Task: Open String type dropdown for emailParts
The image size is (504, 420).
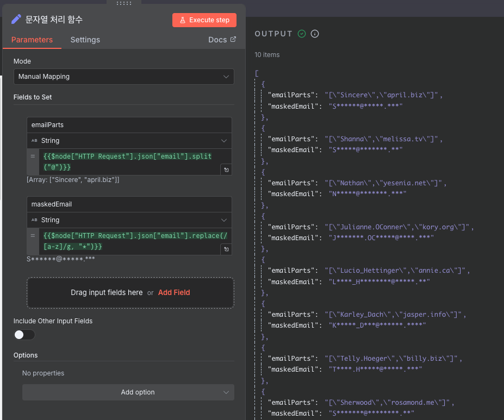Action: (x=129, y=141)
